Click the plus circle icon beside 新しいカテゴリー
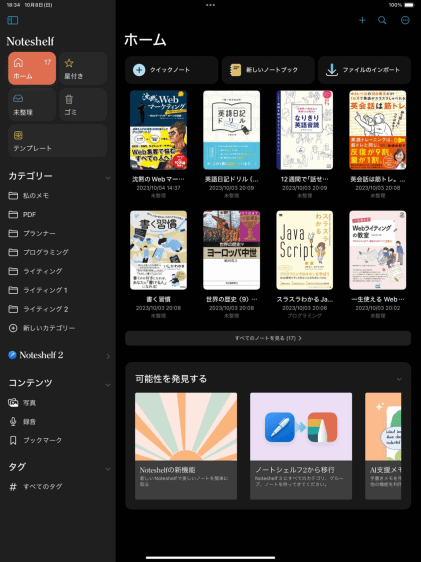The image size is (421, 562). click(x=13, y=328)
